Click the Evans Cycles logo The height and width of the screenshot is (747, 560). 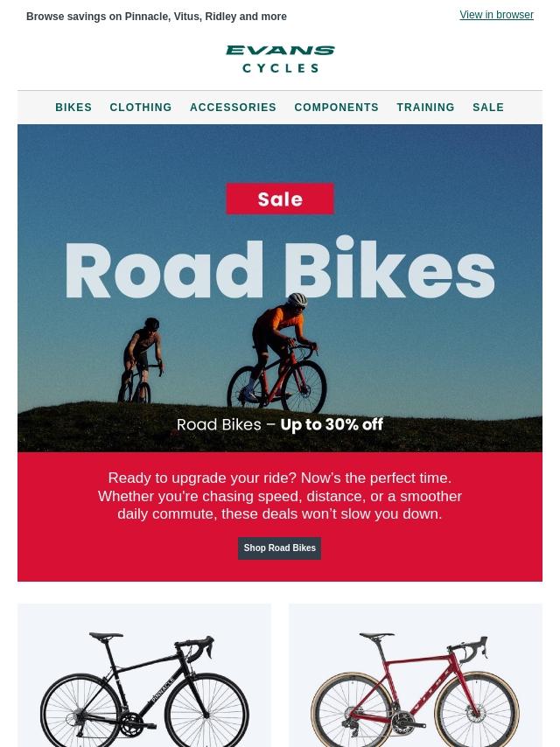[280, 59]
